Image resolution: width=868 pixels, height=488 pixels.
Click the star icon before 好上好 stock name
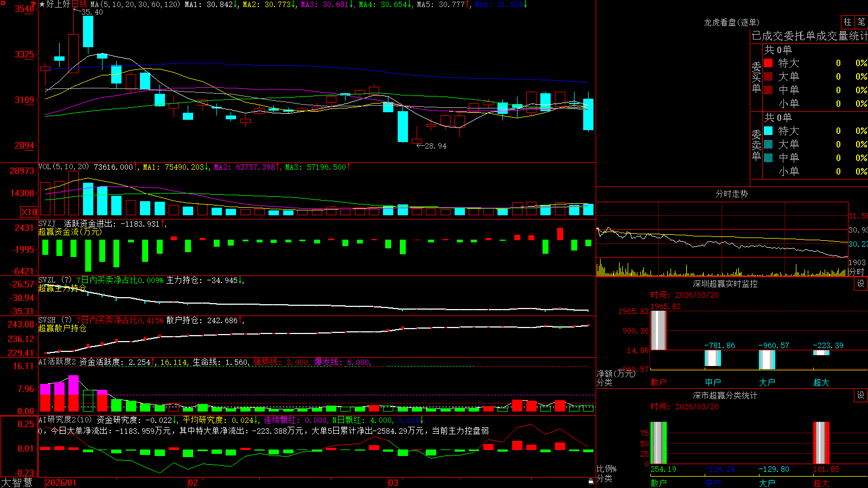(42, 4)
